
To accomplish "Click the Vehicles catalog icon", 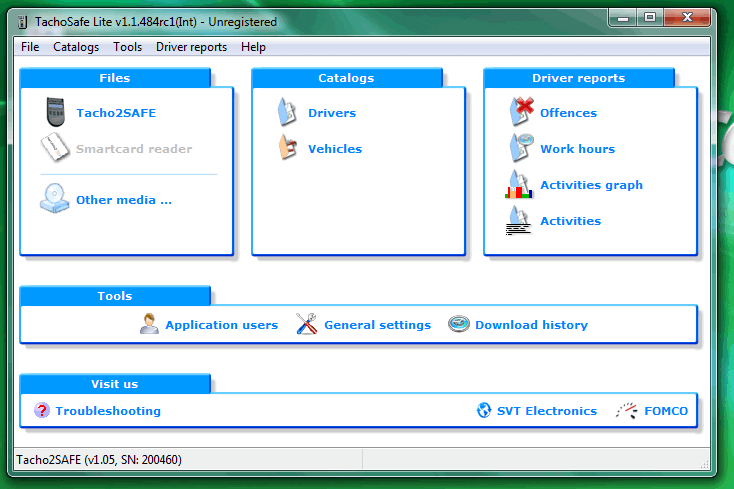I will click(x=287, y=149).
